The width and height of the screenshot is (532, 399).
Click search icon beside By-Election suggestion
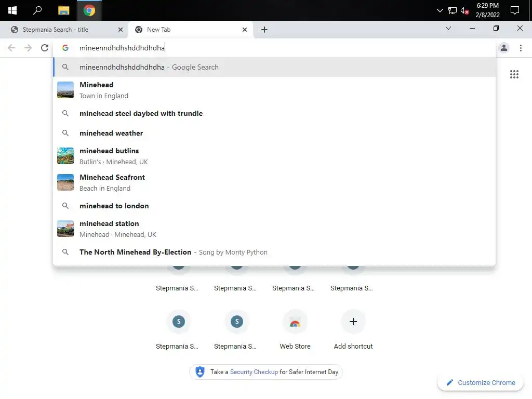[65, 252]
